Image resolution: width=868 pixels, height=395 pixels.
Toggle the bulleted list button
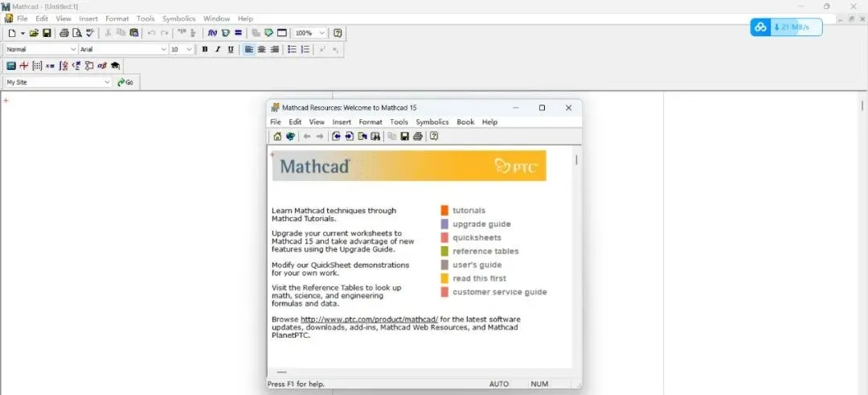293,49
